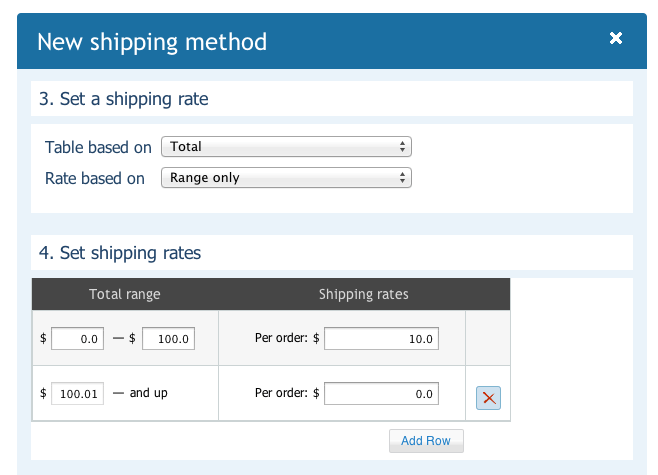Click the Total range column header
This screenshot has width=658, height=475.
pyautogui.click(x=125, y=294)
